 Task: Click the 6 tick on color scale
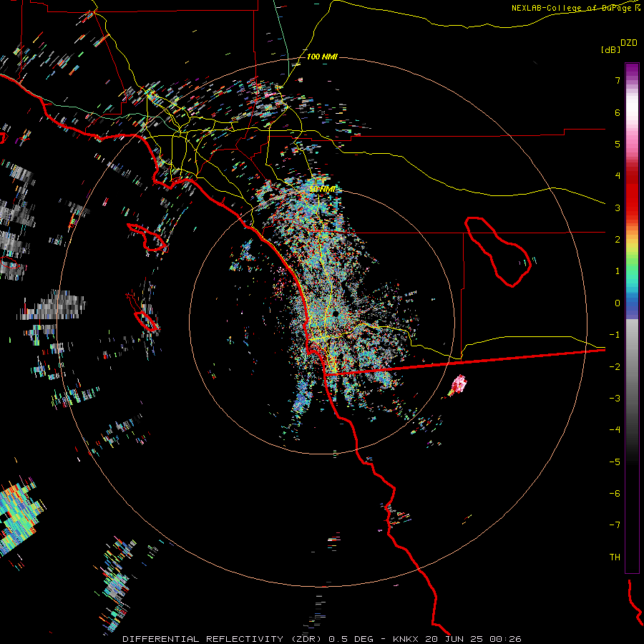[x=618, y=112]
